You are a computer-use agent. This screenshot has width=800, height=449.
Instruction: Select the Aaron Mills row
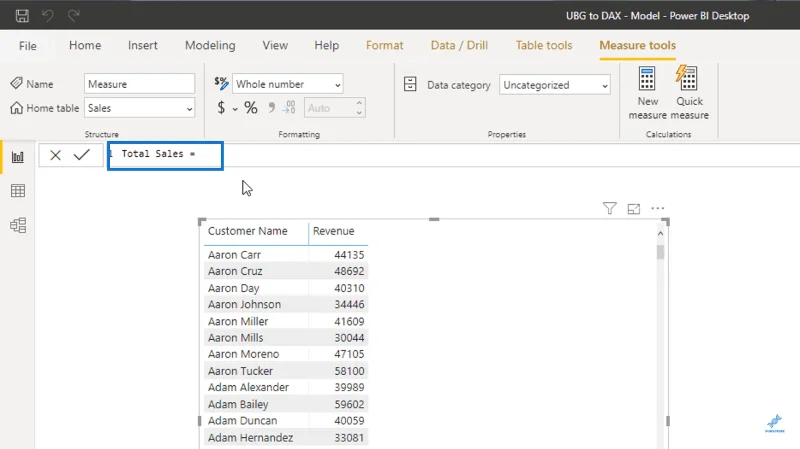(x=286, y=338)
